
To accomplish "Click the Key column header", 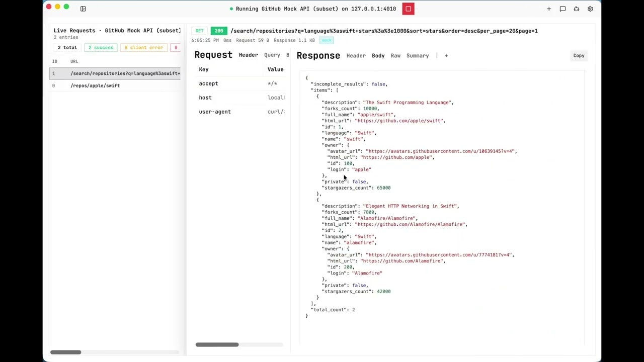I will click(204, 69).
